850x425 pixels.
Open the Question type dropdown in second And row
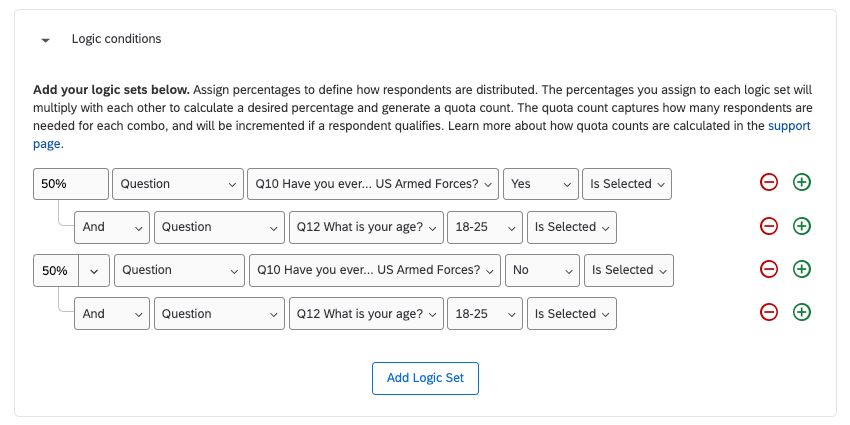coord(220,314)
